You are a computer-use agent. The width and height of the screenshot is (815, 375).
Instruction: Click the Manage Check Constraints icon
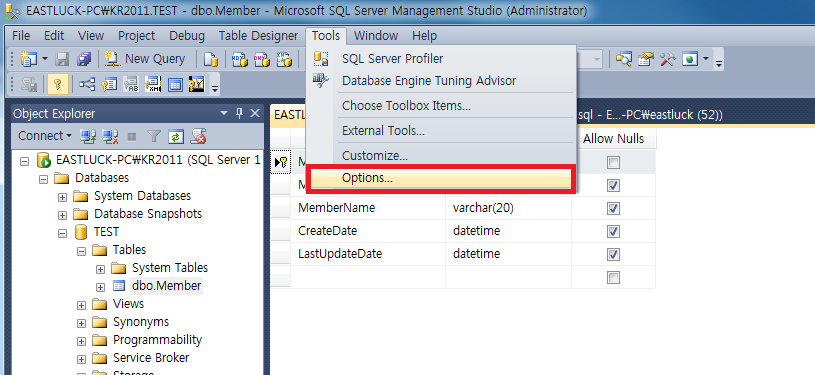[175, 84]
